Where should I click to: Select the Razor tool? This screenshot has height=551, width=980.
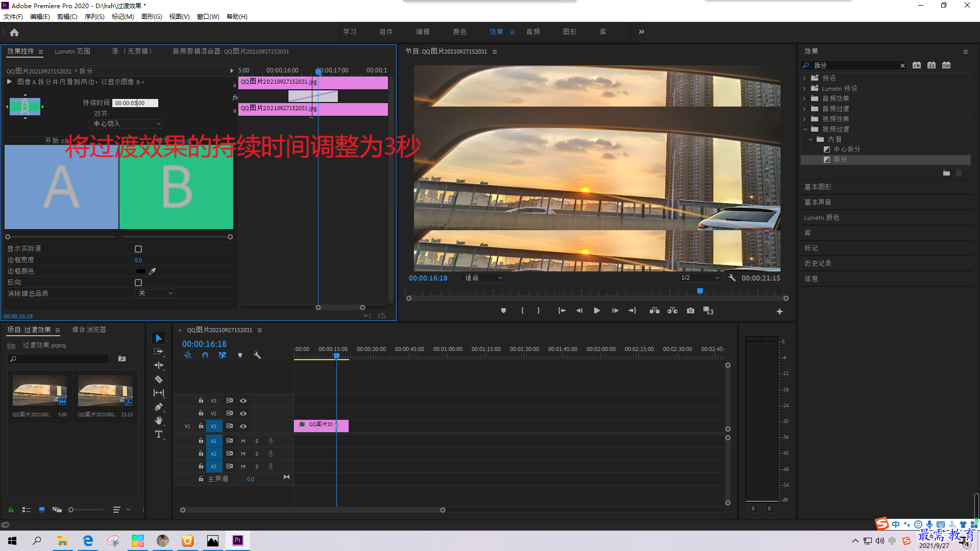[159, 379]
